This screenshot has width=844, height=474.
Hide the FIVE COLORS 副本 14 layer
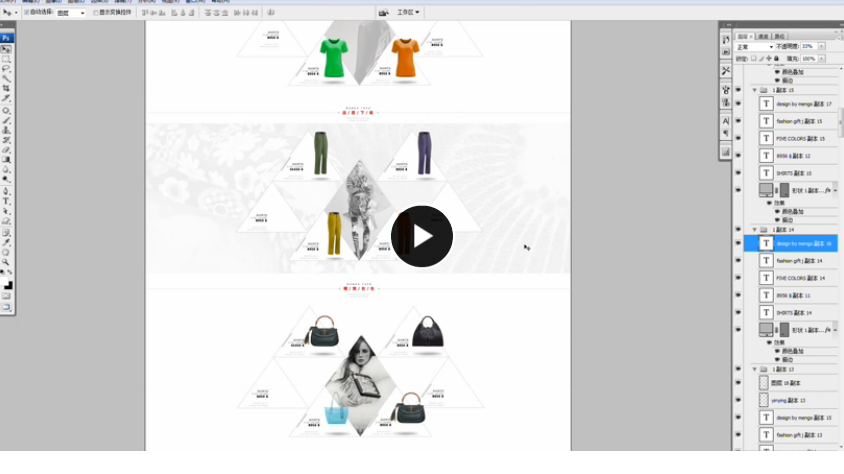(x=738, y=278)
